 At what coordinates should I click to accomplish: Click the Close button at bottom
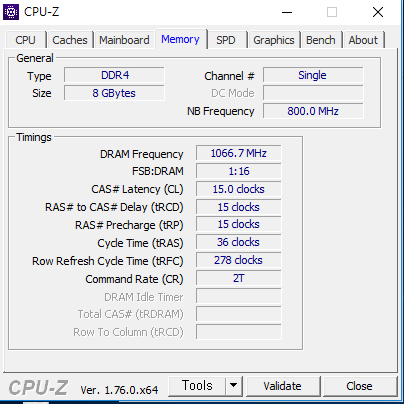point(359,386)
